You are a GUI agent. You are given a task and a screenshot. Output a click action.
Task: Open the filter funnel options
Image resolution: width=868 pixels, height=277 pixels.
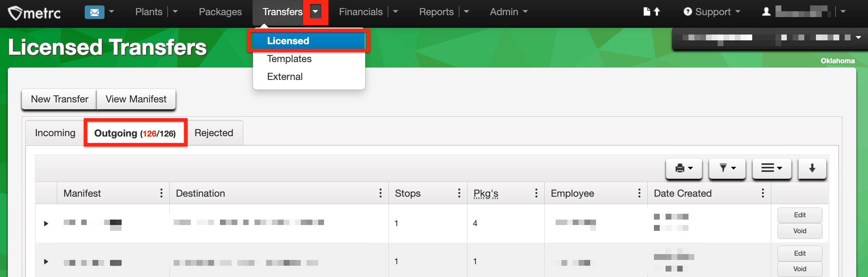click(x=727, y=168)
